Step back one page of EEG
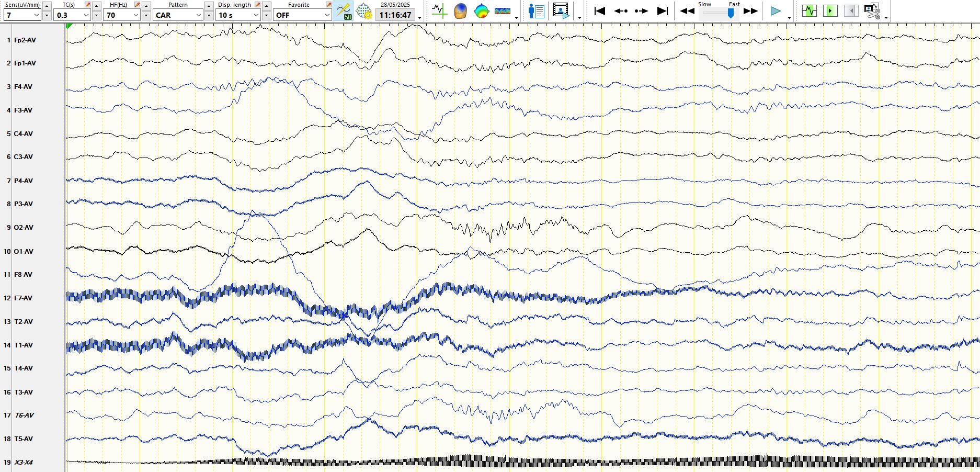This screenshot has width=980, height=472. 621,11
